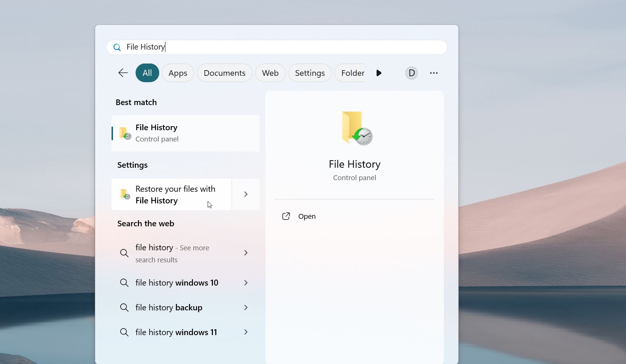The width and height of the screenshot is (626, 364).
Task: Open Restore your files with File History
Action: coord(172,194)
